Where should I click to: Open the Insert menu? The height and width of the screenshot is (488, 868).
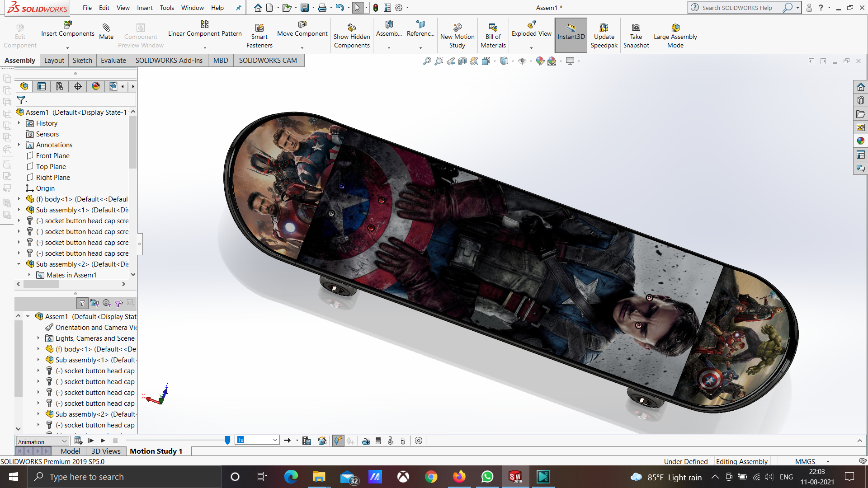click(145, 8)
